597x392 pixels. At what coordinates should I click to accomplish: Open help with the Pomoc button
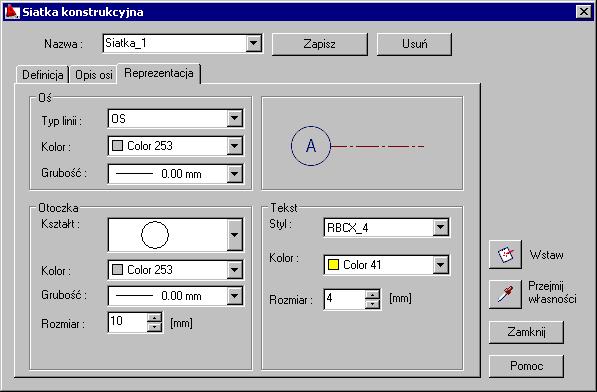point(526,366)
